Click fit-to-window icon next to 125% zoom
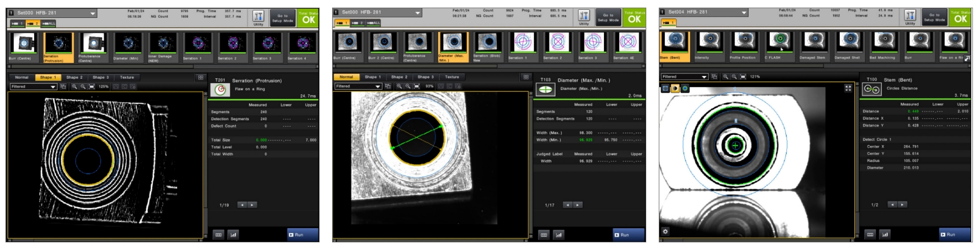This screenshot has height=250, width=980. 91,86
